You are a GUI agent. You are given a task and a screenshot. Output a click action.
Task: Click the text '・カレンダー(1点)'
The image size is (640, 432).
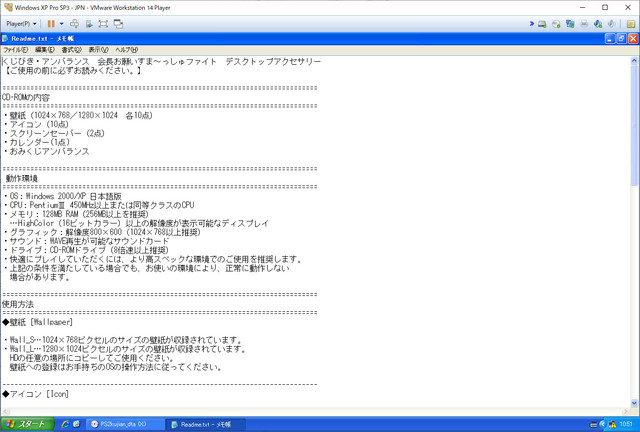point(37,142)
